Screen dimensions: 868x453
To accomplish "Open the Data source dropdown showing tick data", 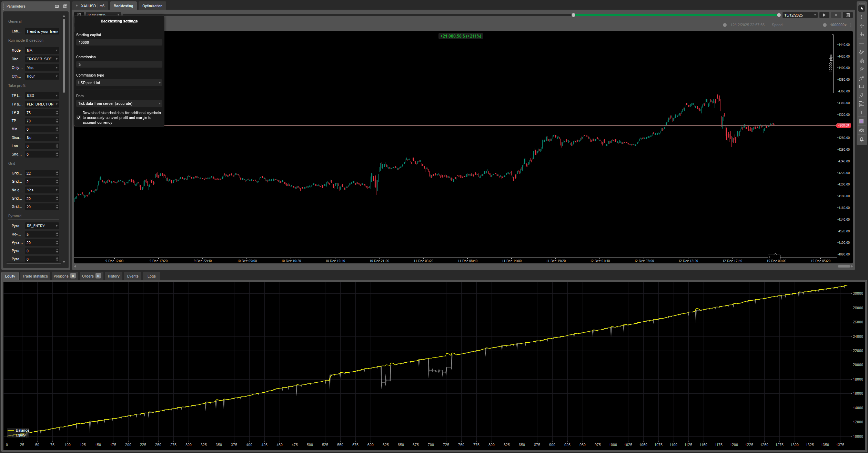I will pos(119,103).
